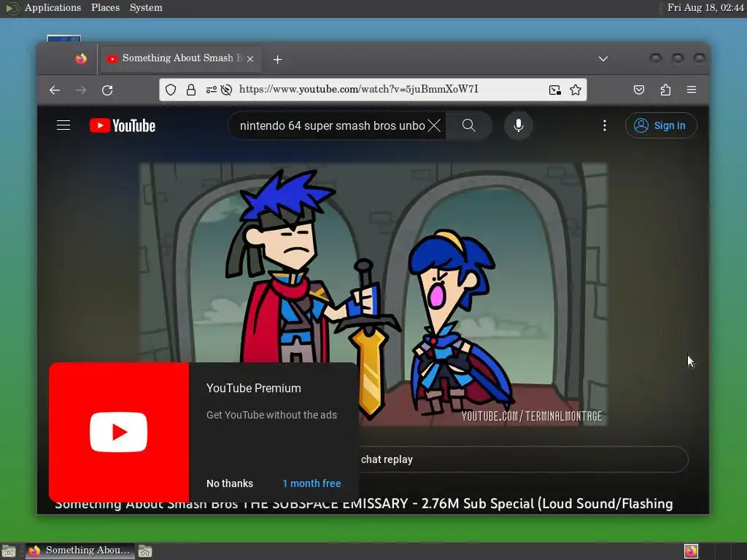The image size is (747, 560).
Task: Show desktop via bottom-left panel icon
Action: point(9,551)
